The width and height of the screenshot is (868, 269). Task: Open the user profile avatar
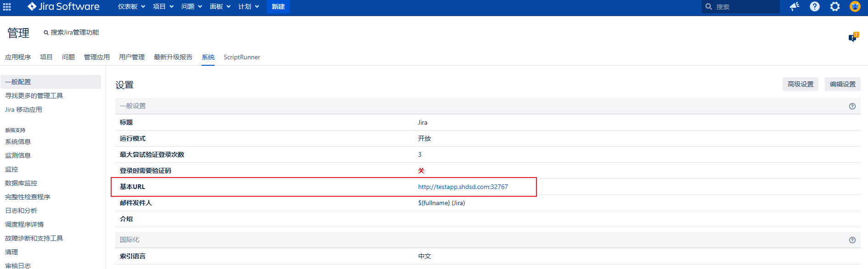click(855, 6)
